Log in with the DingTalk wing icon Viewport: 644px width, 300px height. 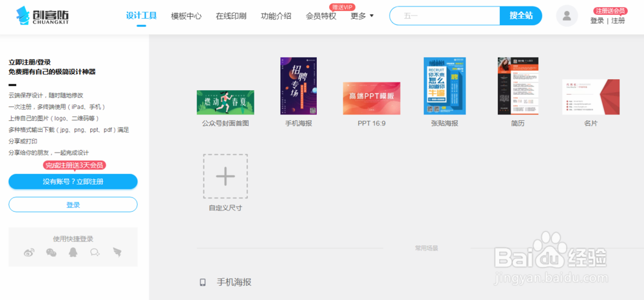[x=118, y=252]
